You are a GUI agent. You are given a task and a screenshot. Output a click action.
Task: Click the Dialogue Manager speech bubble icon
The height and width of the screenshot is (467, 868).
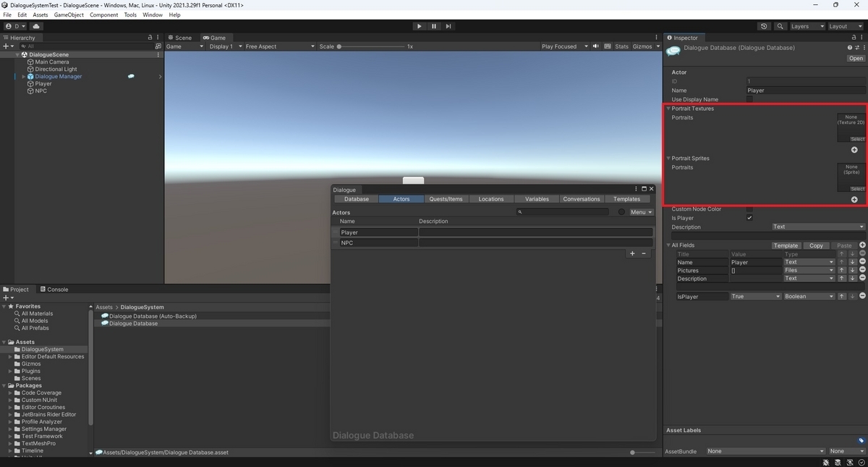131,76
